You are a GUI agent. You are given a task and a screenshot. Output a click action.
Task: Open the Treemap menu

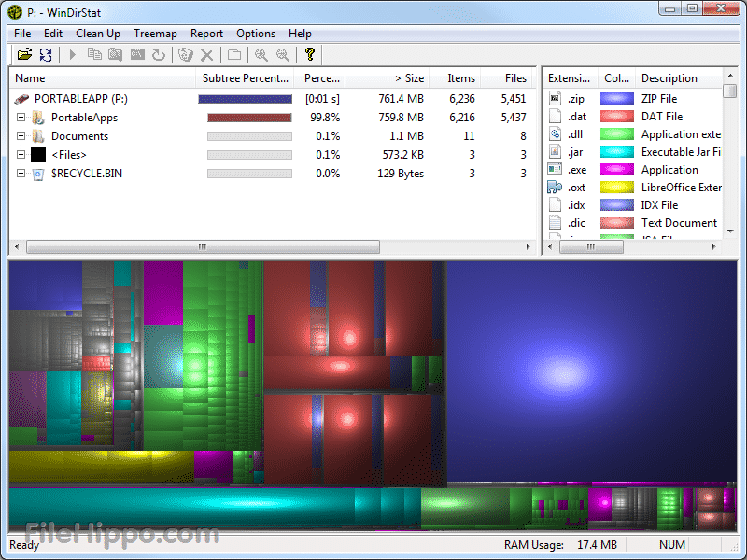[x=155, y=34]
